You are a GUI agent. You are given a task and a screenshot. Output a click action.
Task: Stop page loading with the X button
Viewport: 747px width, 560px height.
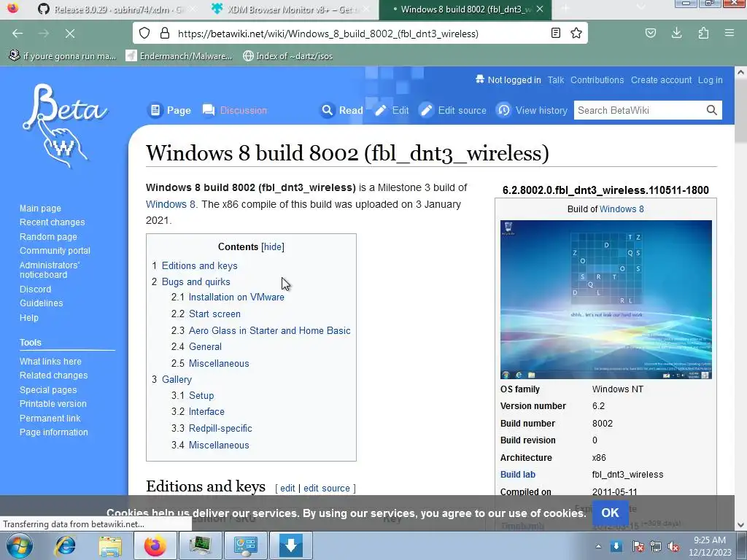coord(69,34)
